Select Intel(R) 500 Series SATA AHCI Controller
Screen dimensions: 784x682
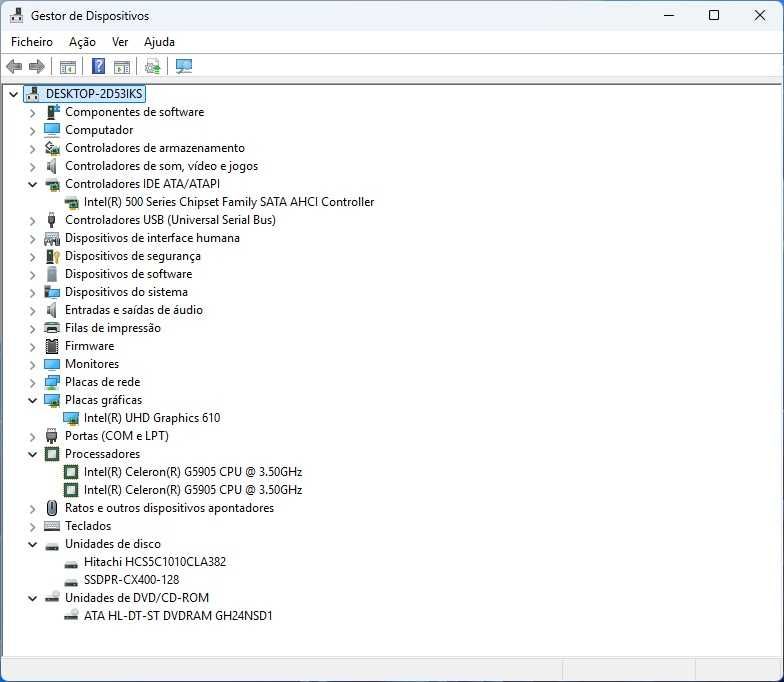(228, 202)
